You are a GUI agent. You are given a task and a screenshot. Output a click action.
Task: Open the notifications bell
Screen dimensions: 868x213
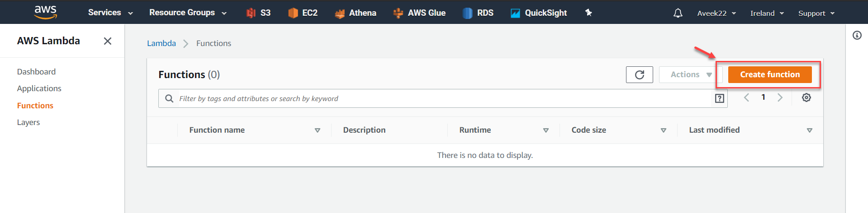coord(678,13)
